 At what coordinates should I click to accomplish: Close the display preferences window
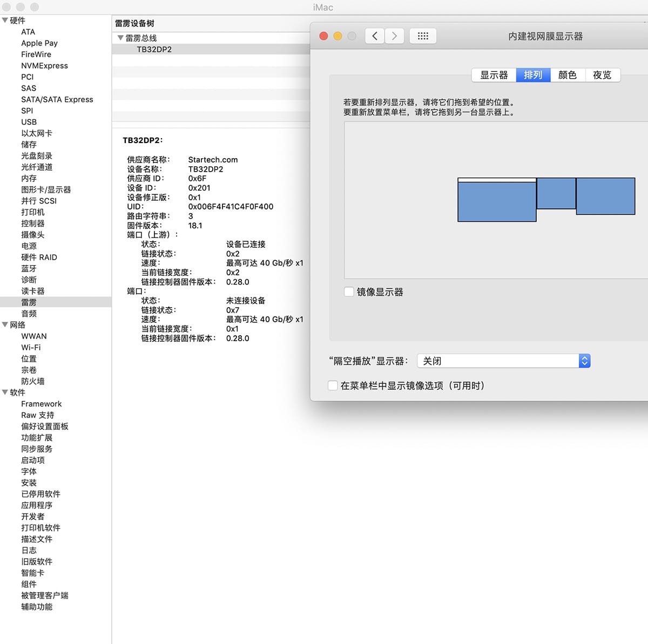tap(323, 36)
